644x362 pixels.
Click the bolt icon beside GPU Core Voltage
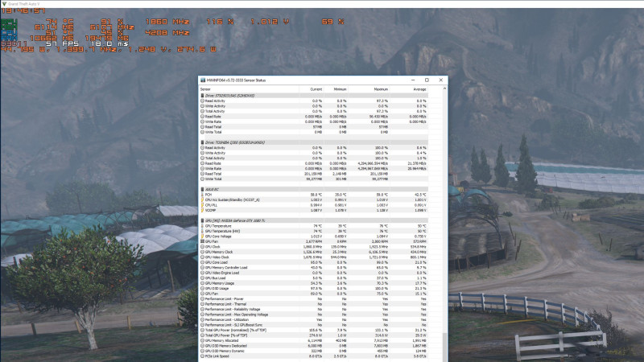click(203, 237)
